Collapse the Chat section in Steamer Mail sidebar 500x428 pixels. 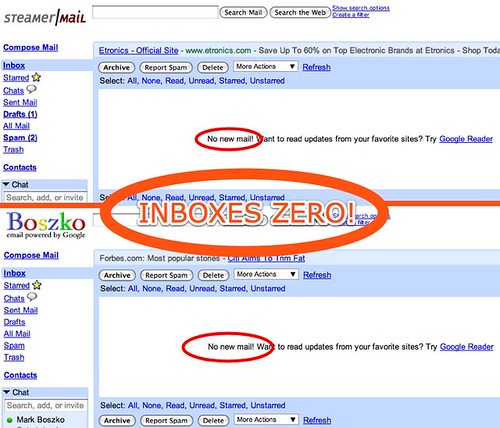(x=6, y=184)
